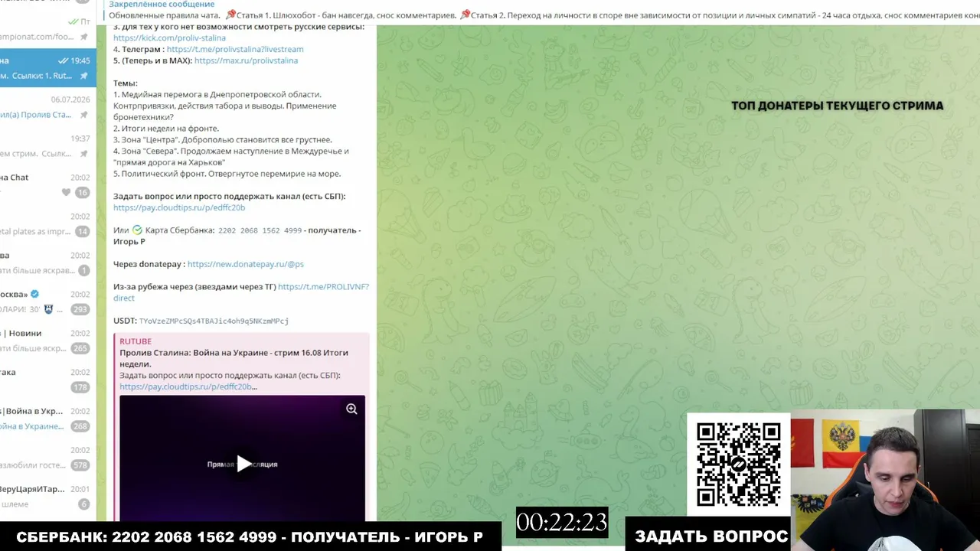Viewport: 980px width, 551px height.
Task: Click the 'ТОП ДОНАТЕРЫ ТЕКУЩЕГО СТРИМА' heading
Action: pos(838,106)
